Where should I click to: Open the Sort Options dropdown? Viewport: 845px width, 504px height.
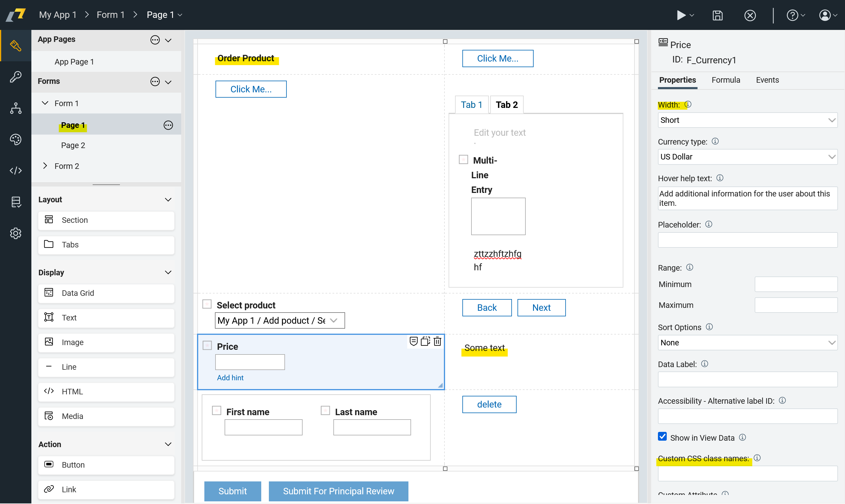click(747, 343)
